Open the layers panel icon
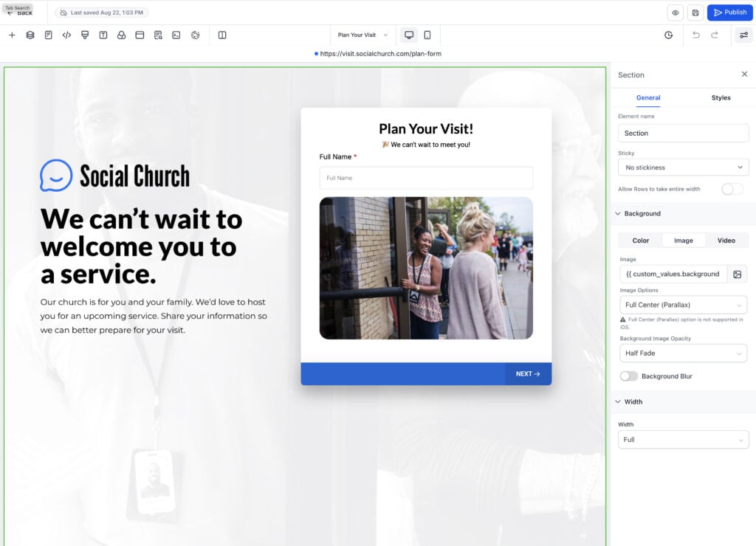This screenshot has height=546, width=756. (x=30, y=35)
